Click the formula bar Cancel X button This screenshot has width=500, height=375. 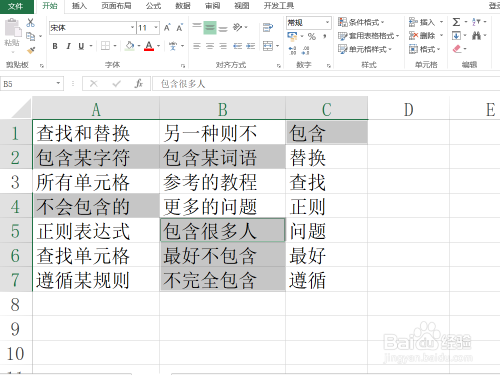click(x=94, y=83)
